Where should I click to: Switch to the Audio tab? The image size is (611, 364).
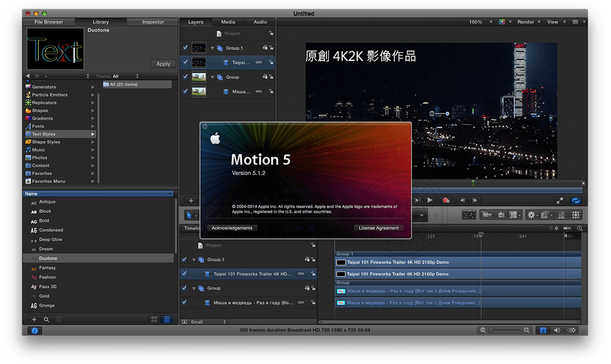260,22
